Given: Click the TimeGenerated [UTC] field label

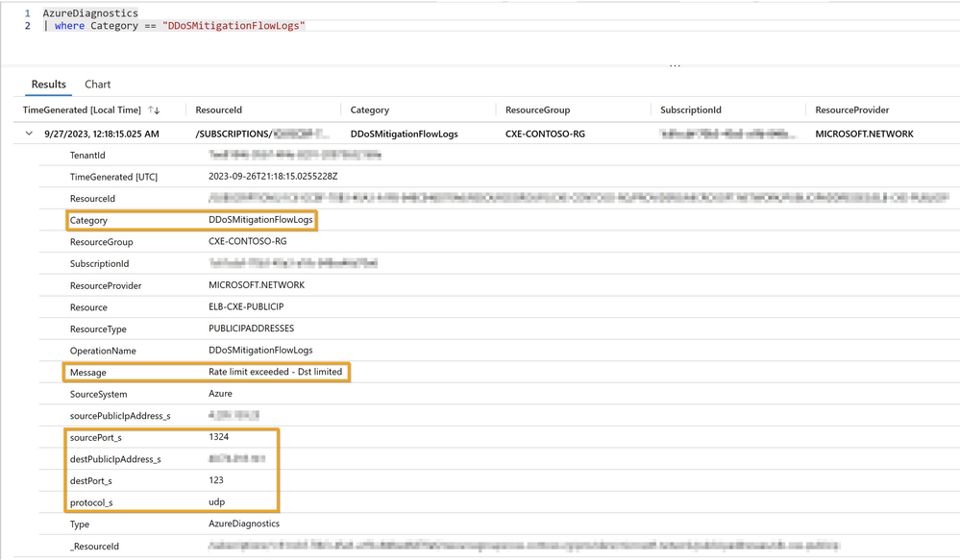Looking at the screenshot, I should pos(114,177).
